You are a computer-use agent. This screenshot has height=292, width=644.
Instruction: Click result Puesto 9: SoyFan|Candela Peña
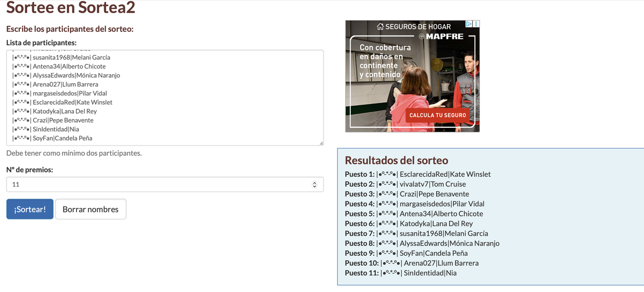(x=407, y=253)
